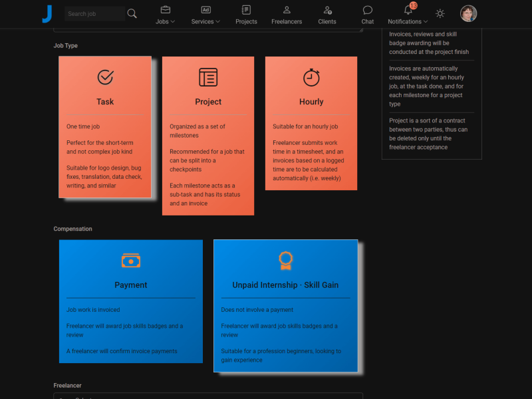The width and height of the screenshot is (532, 399).
Task: Choose the Hourly job type card
Action: (x=311, y=123)
